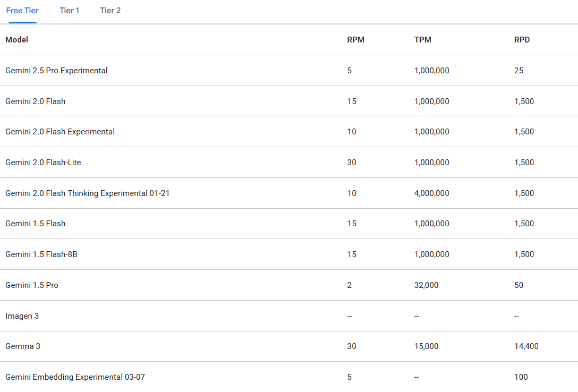Click the Gemini 1.5 Pro model name
This screenshot has width=578, height=392.
[x=32, y=285]
